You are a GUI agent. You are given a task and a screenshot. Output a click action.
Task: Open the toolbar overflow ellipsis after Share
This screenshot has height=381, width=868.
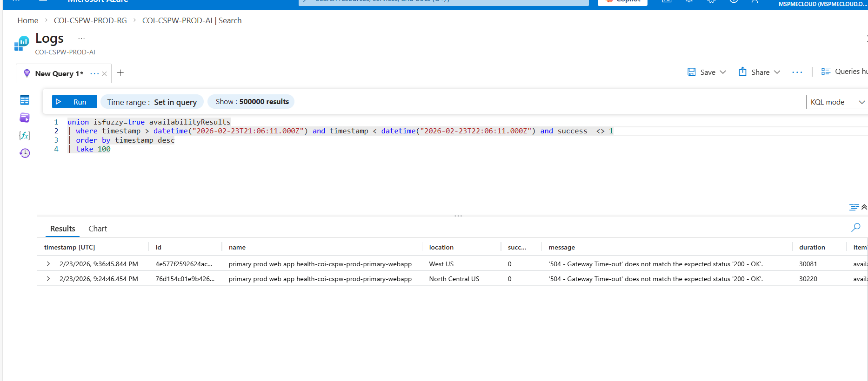coord(797,72)
